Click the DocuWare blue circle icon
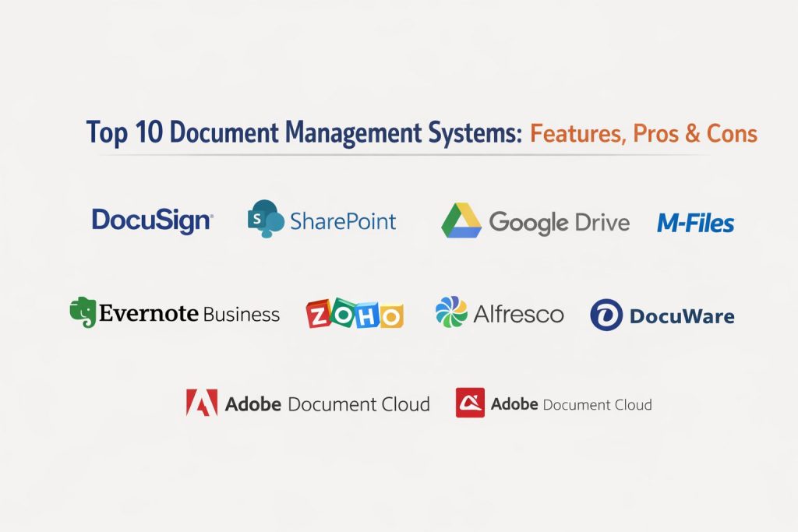 point(606,315)
